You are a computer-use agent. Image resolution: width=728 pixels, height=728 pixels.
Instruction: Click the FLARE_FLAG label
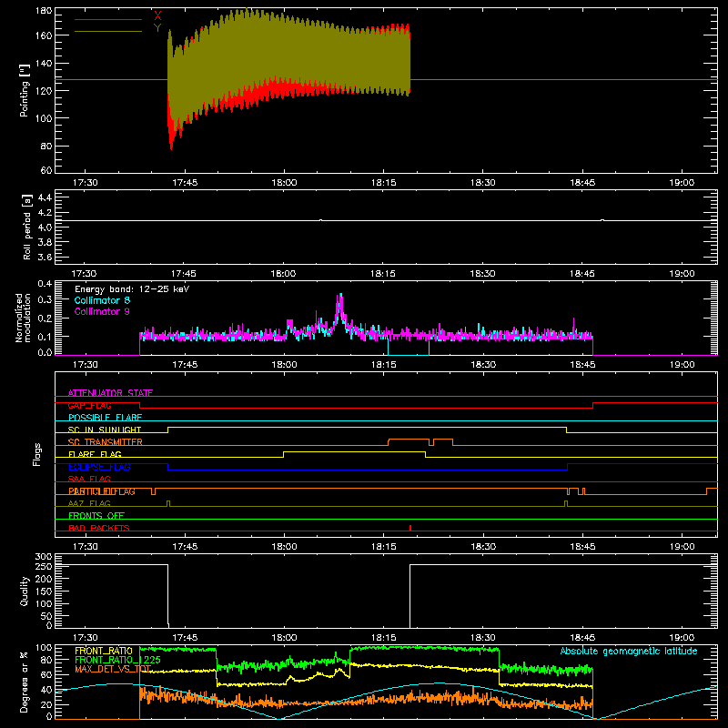[x=95, y=454]
